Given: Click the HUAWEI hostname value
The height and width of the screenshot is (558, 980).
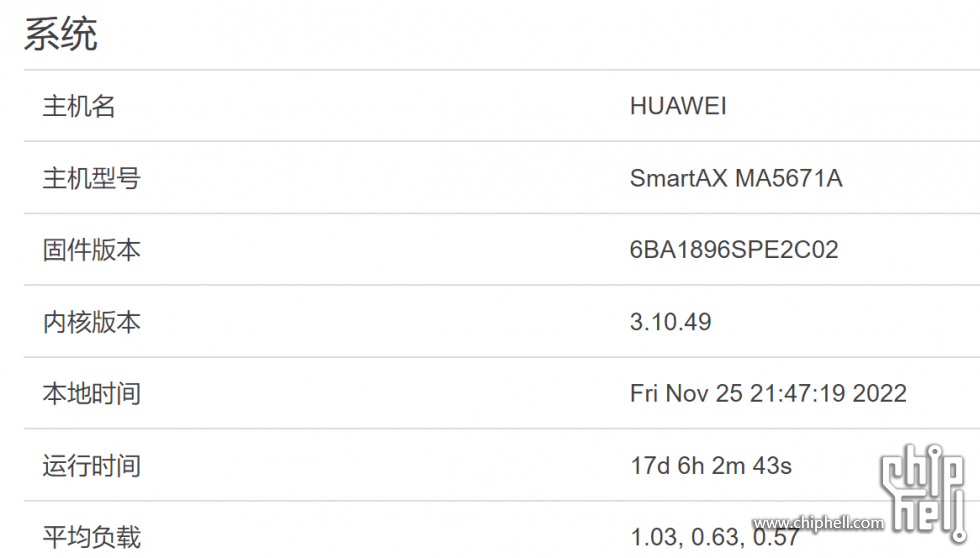Looking at the screenshot, I should point(678,106).
